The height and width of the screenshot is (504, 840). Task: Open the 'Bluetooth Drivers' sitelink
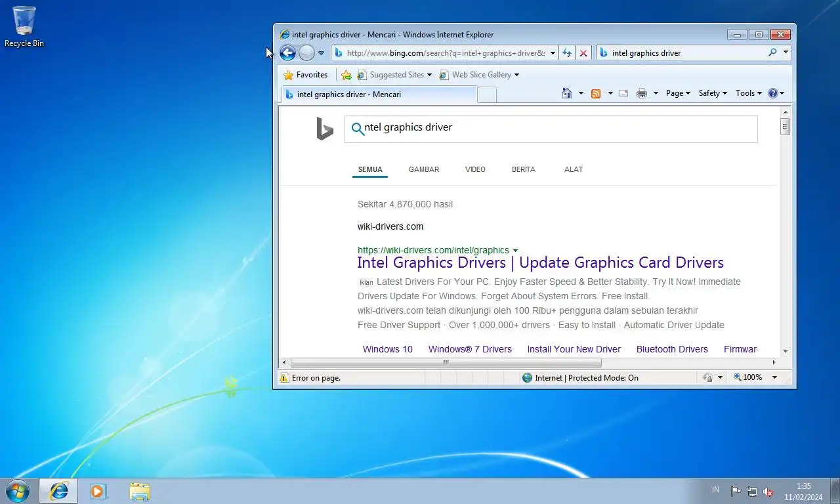point(672,349)
